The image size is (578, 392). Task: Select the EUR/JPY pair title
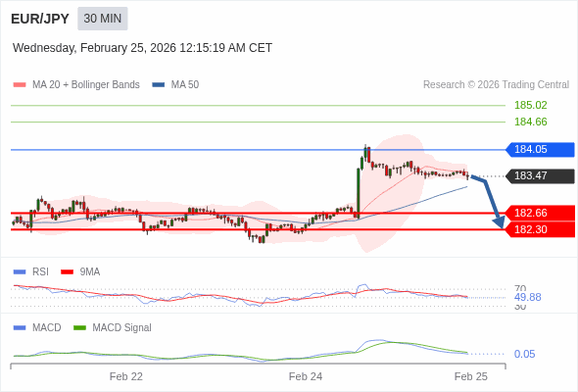40,19
